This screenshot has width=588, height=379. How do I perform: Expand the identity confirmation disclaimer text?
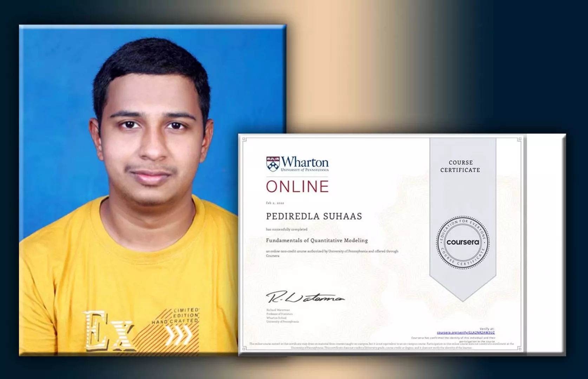(452, 338)
